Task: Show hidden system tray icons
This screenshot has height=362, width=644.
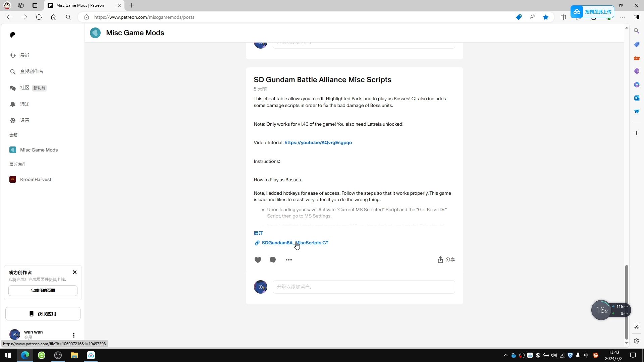Action: tap(506, 356)
